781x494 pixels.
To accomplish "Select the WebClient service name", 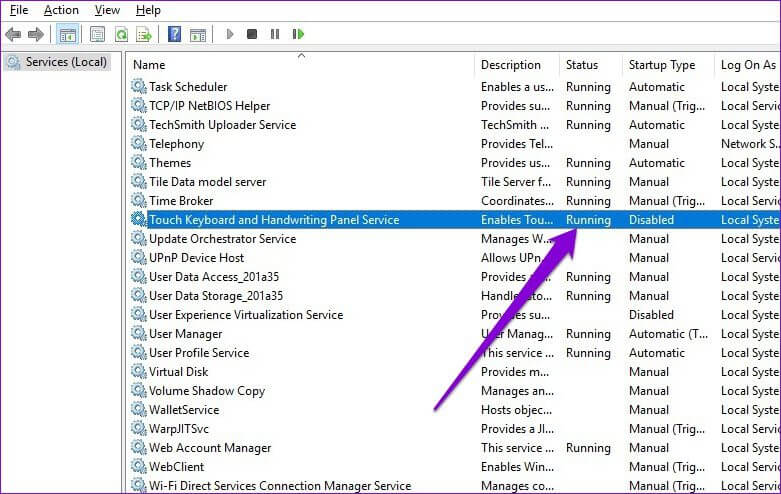I will tap(176, 467).
